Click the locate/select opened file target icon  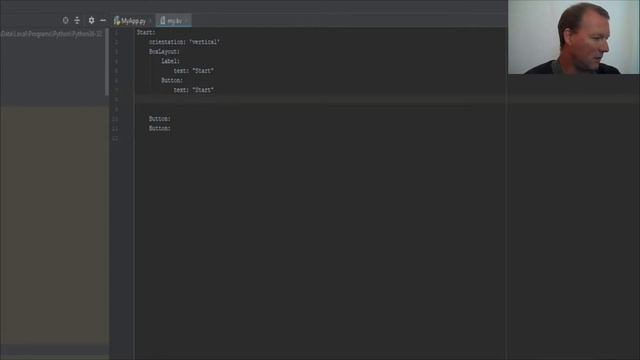tap(65, 20)
